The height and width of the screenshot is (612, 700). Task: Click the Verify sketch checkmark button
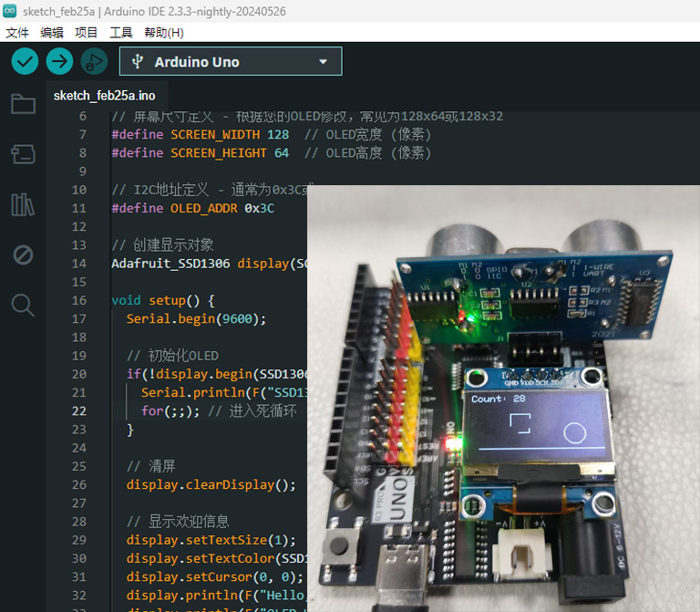click(x=25, y=61)
